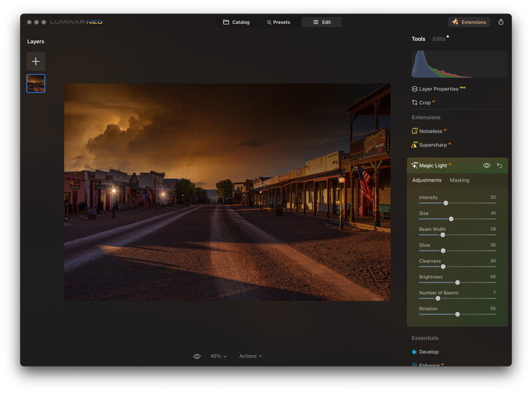532x393 pixels.
Task: Switch to the Presets tab
Action: [x=278, y=22]
